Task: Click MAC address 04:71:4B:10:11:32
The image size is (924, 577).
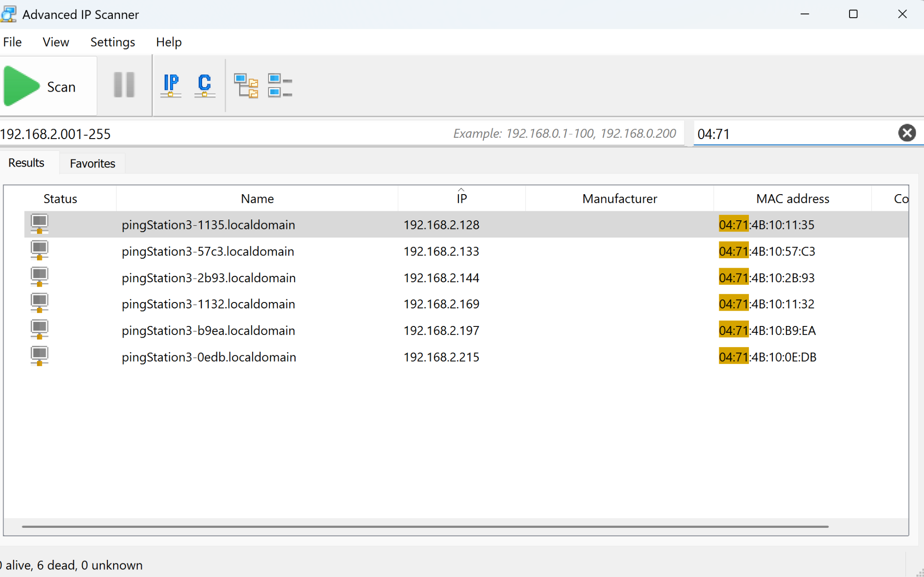Action: [x=767, y=304]
